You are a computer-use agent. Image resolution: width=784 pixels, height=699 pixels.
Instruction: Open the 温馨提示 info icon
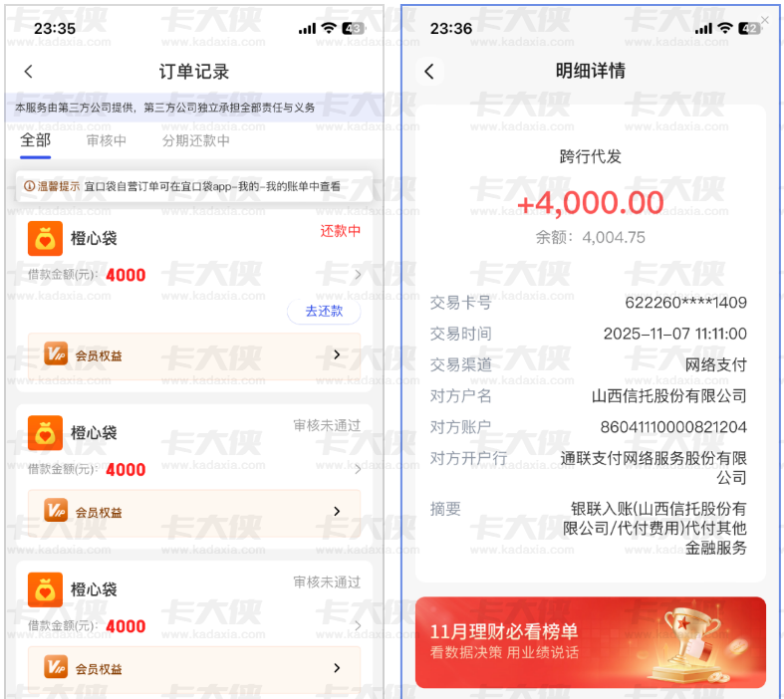point(30,186)
